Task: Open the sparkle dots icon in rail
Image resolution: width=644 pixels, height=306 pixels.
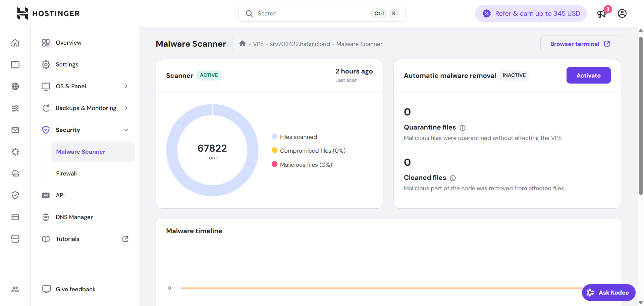Action: coord(15,152)
